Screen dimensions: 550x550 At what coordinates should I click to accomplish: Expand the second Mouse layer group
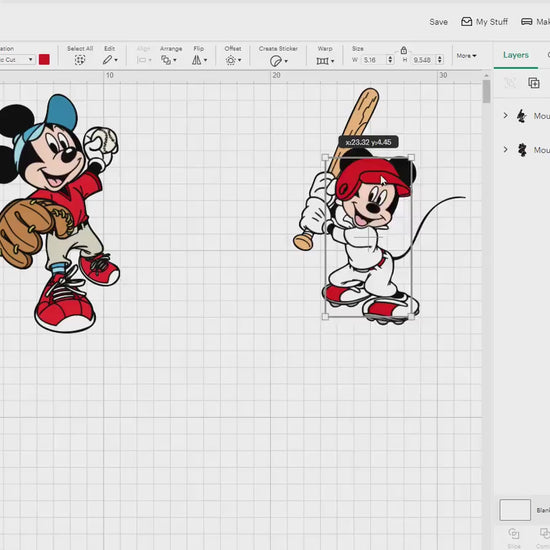(x=505, y=149)
